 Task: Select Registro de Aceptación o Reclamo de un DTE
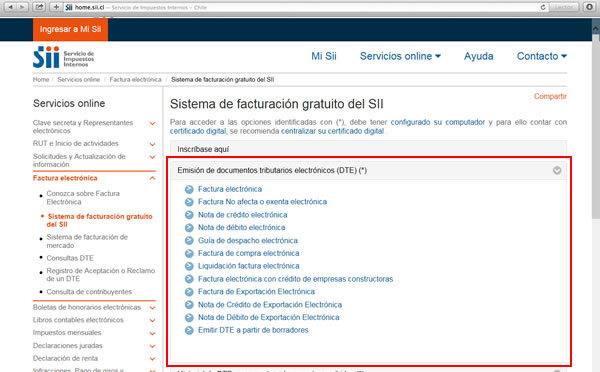click(x=101, y=274)
